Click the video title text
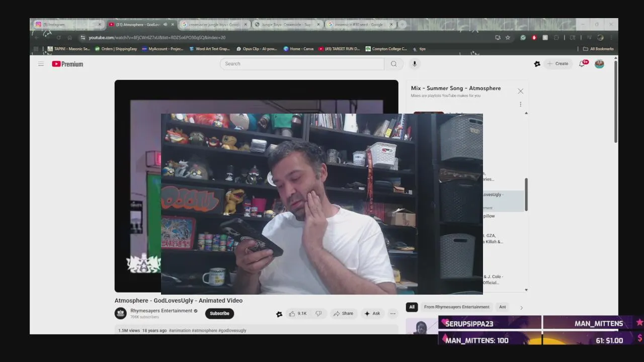The height and width of the screenshot is (362, 644). point(179,301)
